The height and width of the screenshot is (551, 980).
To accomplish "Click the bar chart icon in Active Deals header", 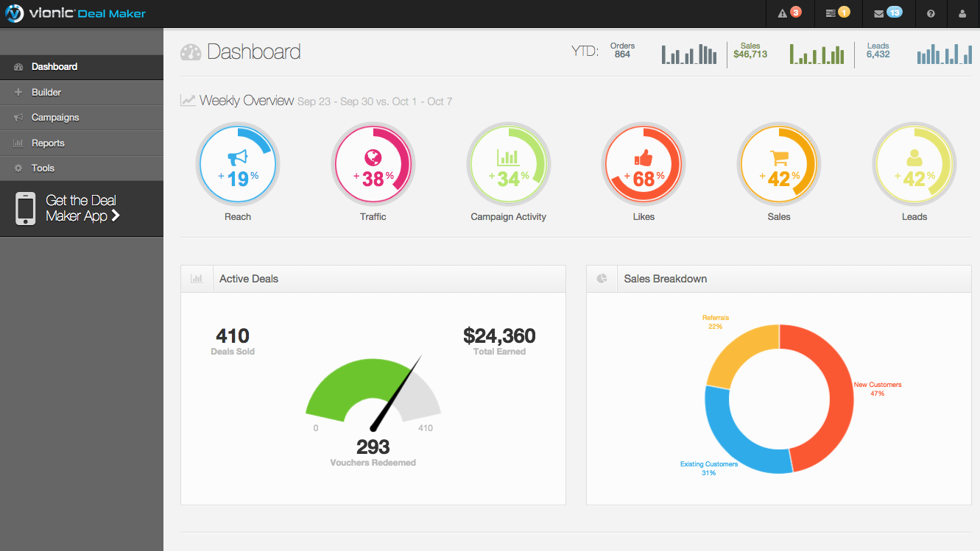I will (x=197, y=279).
